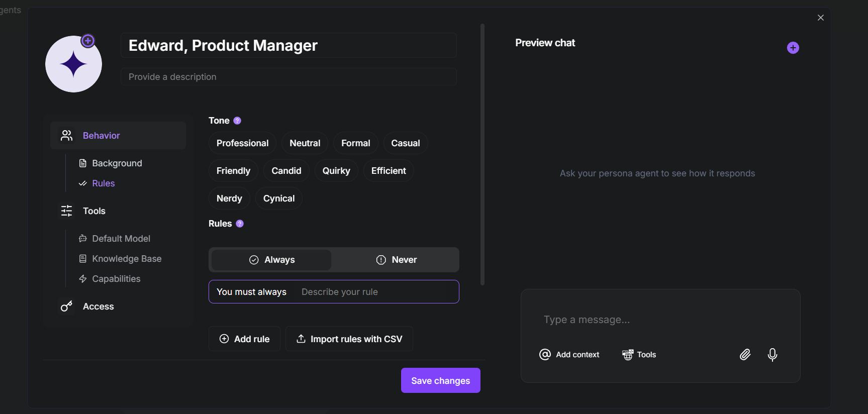Click the help icon next to Rules
This screenshot has height=414, width=868.
[240, 224]
